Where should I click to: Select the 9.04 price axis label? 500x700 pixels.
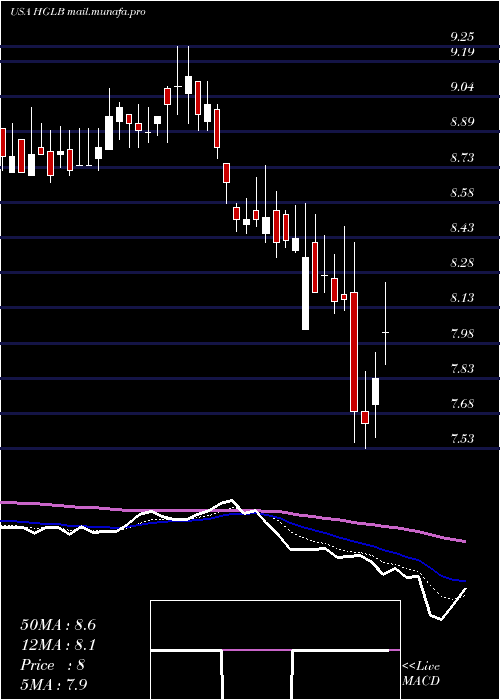pyautogui.click(x=462, y=87)
